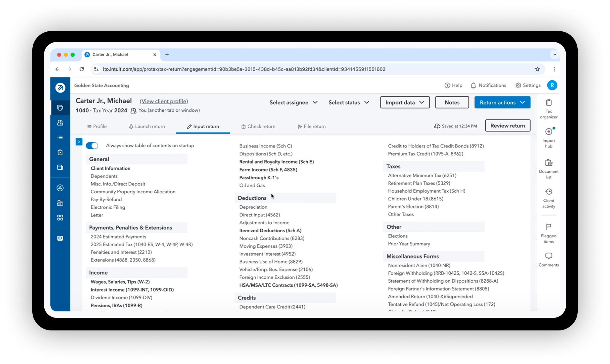Screen dimensions: 610x364
Task: Click the browser address bar URL
Action: (x=244, y=69)
